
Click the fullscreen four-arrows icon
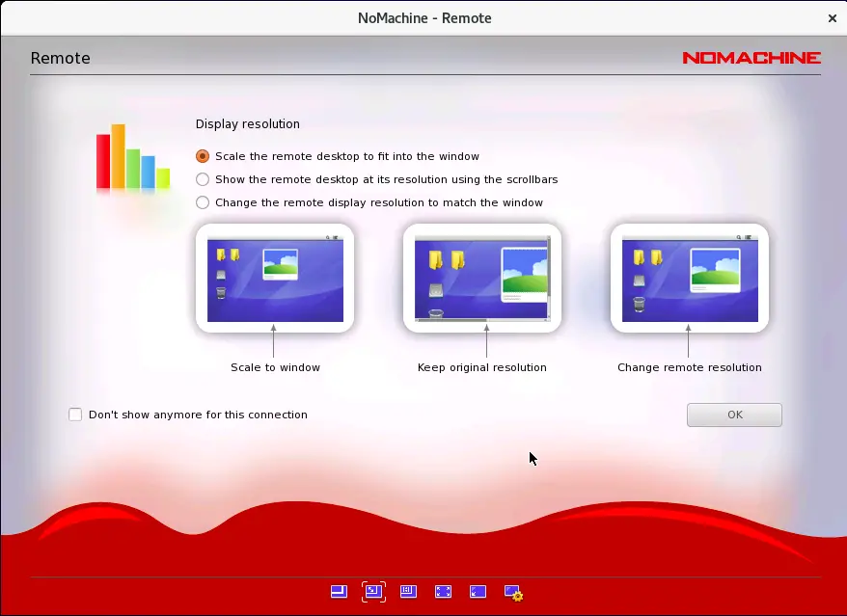[x=443, y=592]
